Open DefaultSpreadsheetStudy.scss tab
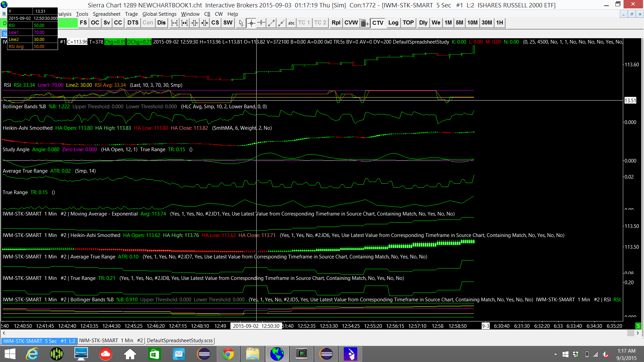 tap(180, 341)
